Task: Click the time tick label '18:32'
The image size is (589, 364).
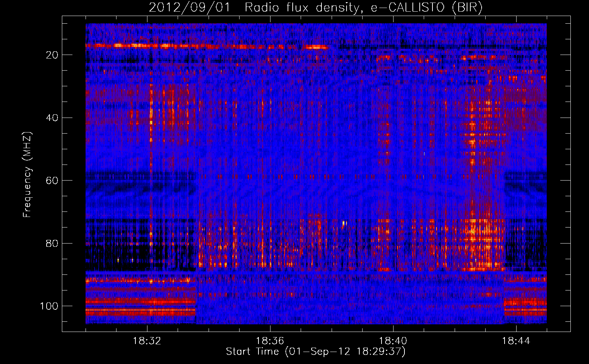Action: [x=147, y=341]
